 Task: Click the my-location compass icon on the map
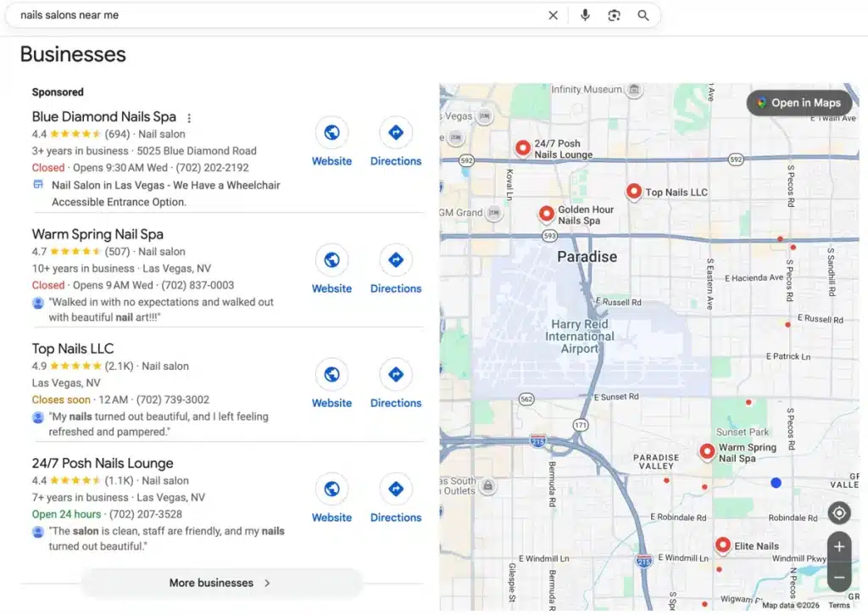pos(838,512)
